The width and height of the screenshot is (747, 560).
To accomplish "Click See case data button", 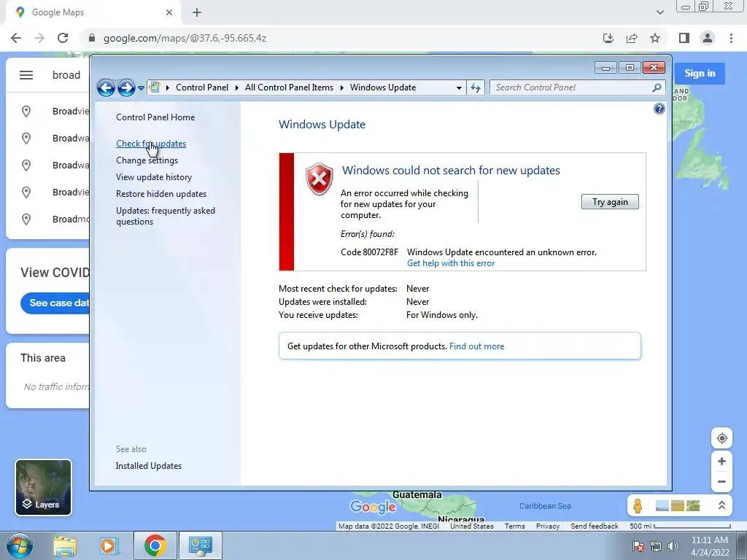I will coord(55,303).
